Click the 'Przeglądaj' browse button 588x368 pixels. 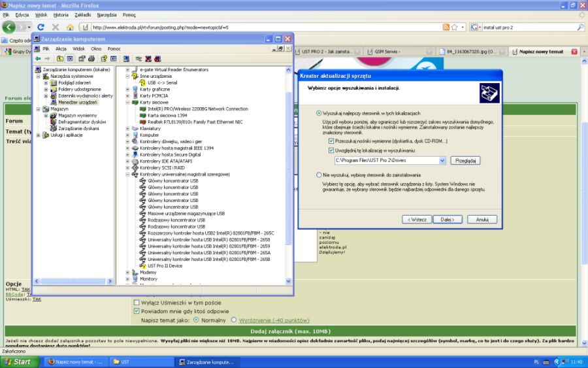tap(465, 161)
